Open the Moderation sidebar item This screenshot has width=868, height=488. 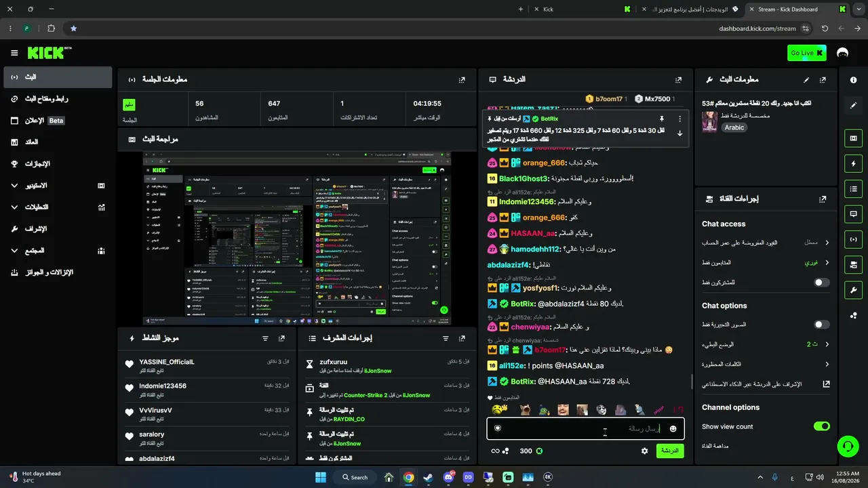tap(58, 229)
